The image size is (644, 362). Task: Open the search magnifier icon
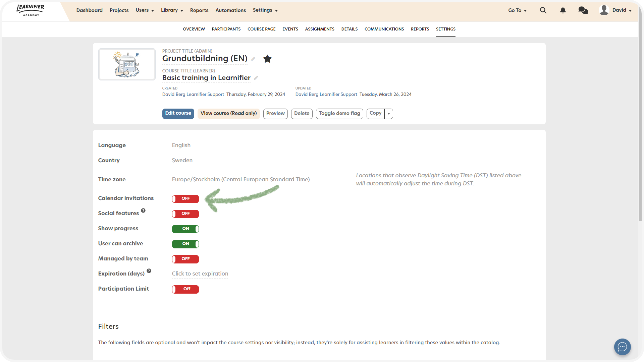[x=543, y=10]
